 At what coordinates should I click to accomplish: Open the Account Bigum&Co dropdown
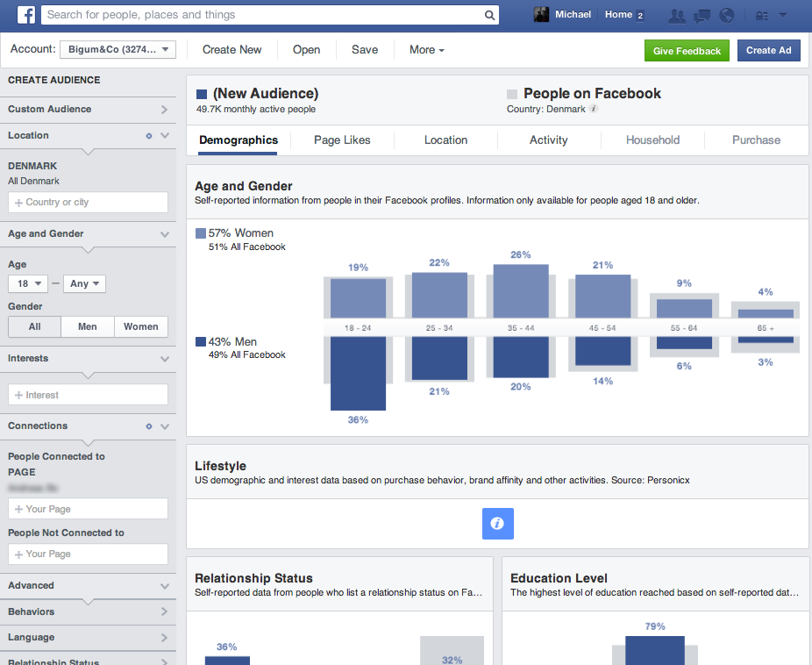click(118, 50)
